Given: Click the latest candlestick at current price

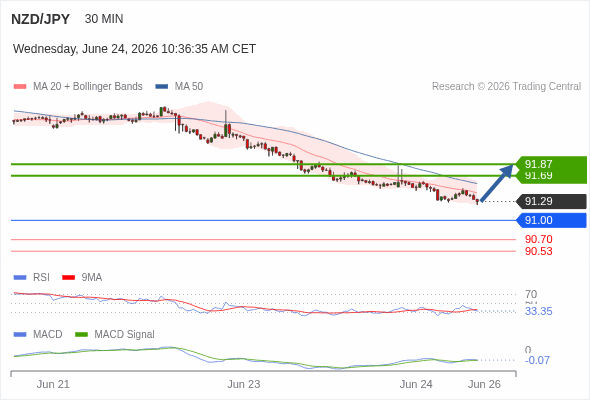Looking at the screenshot, I should tap(477, 201).
